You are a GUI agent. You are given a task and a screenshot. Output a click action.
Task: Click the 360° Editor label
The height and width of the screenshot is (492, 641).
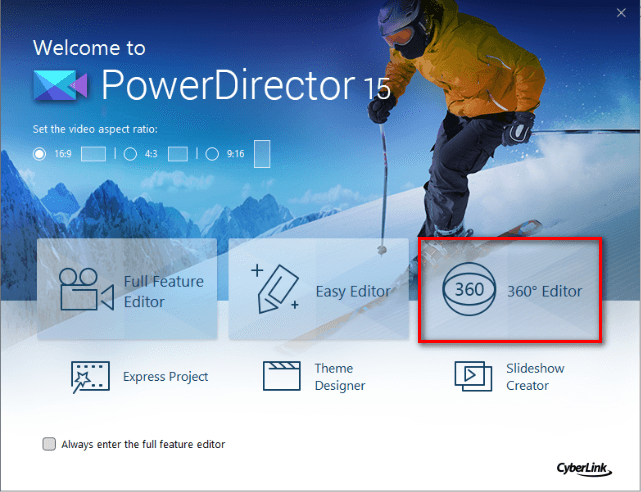pos(545,292)
